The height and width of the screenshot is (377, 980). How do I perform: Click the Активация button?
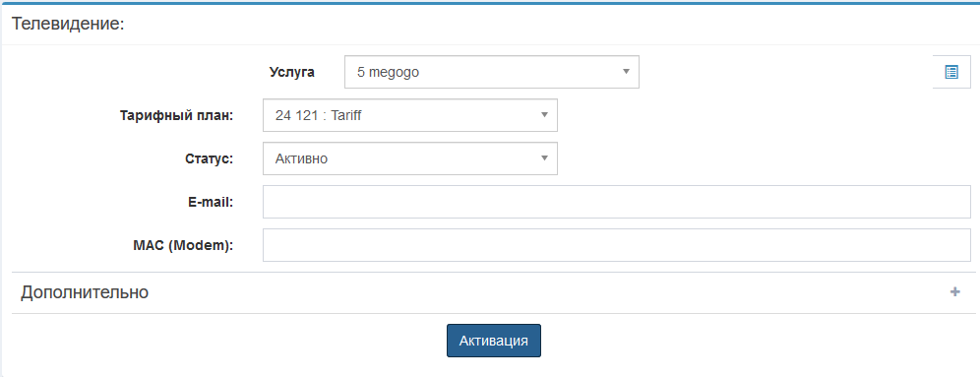point(494,341)
